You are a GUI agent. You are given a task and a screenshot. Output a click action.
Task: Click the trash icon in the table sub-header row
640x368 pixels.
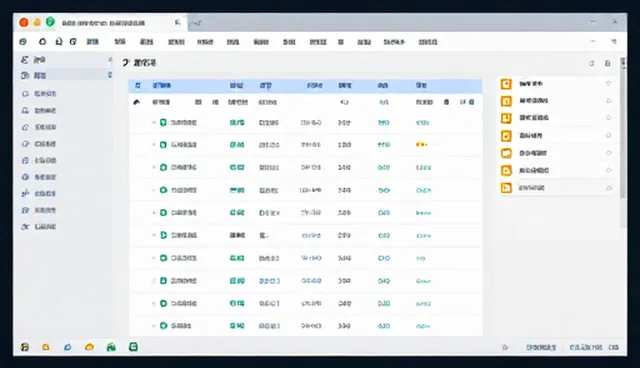point(447,102)
